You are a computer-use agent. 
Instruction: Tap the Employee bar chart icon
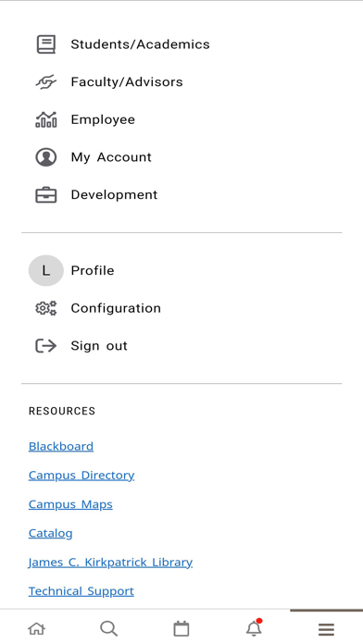pos(46,119)
